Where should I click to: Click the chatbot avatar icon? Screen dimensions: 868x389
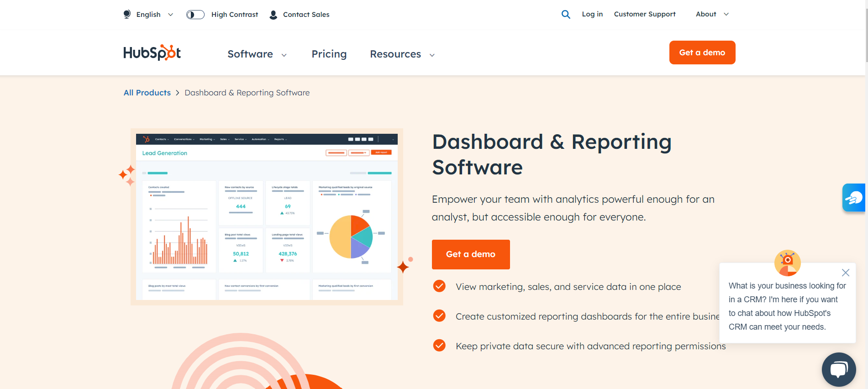tap(787, 263)
